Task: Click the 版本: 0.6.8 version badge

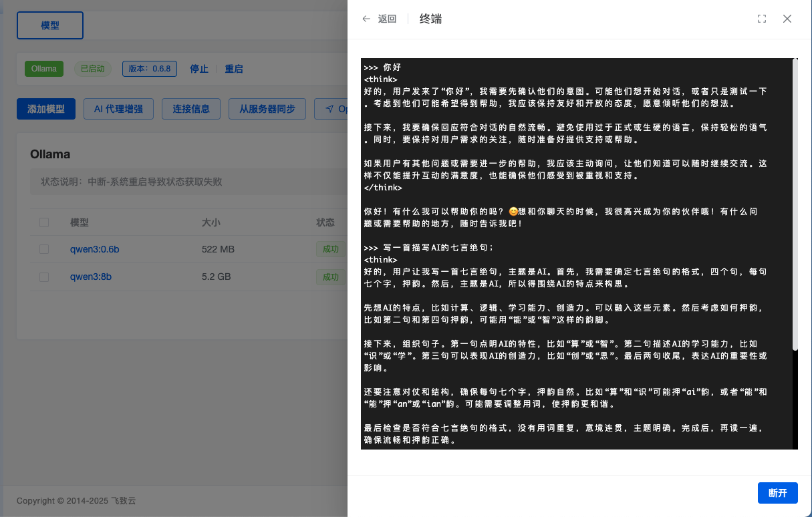Action: click(x=150, y=69)
